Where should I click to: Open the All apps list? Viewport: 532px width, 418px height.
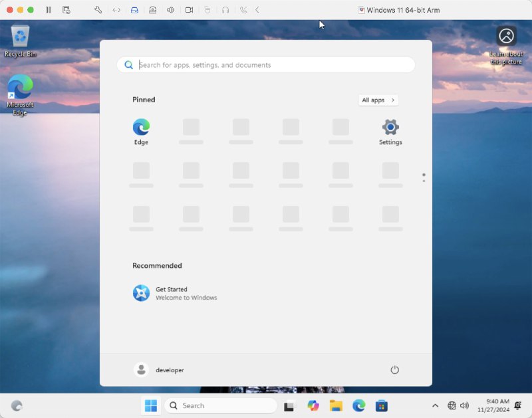coord(377,100)
